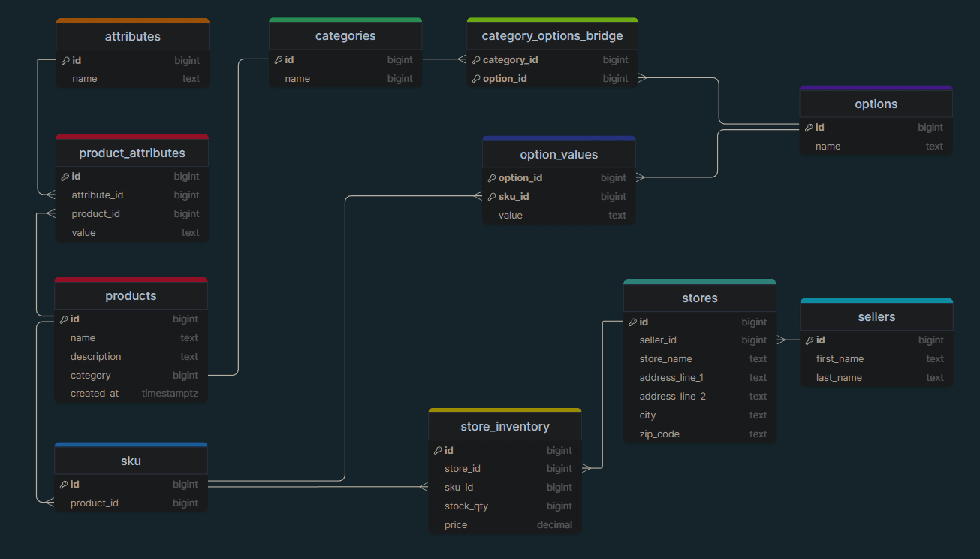This screenshot has height=559, width=980.
Task: Select the stores table header
Action: click(700, 298)
